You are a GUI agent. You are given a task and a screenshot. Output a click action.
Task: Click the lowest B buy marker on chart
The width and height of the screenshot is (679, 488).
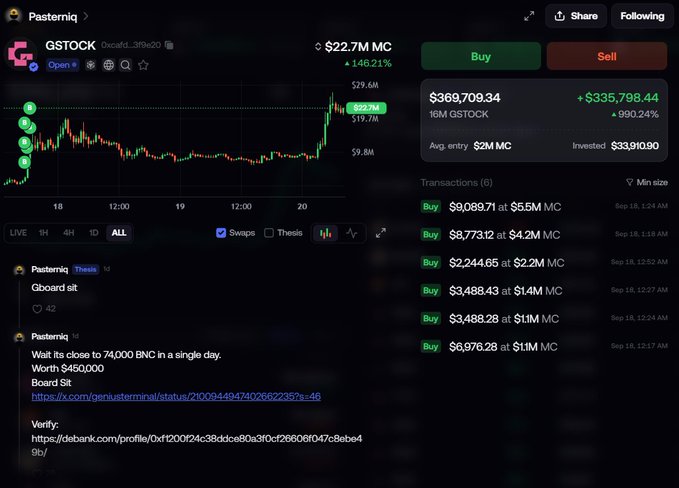(x=25, y=162)
